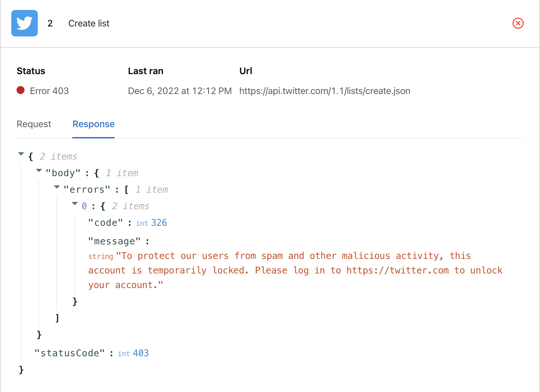Collapse the root JSON object arrow

point(21,154)
